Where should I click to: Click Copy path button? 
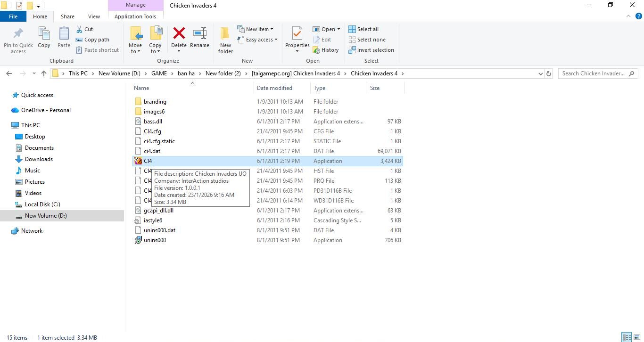pyautogui.click(x=92, y=40)
